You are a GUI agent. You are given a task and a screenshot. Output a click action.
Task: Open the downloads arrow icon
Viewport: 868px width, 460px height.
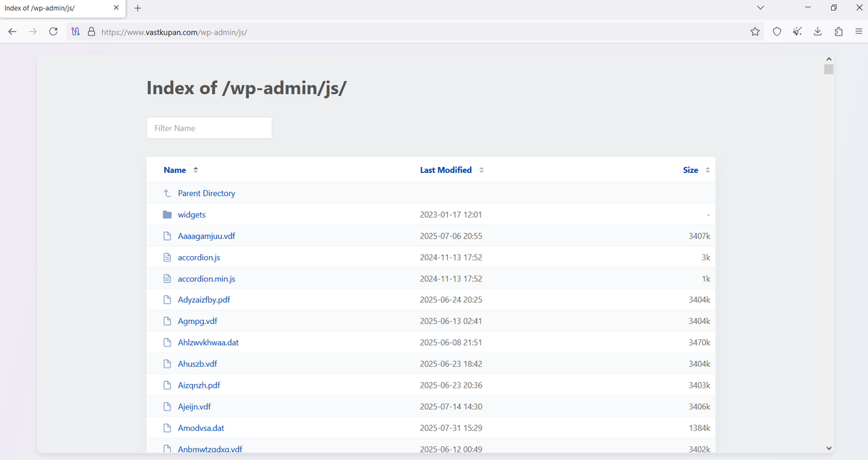pos(817,32)
